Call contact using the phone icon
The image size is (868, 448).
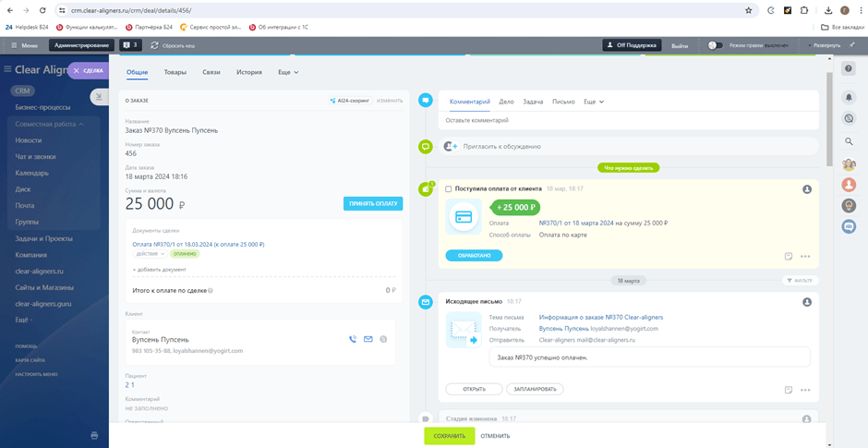(x=353, y=339)
